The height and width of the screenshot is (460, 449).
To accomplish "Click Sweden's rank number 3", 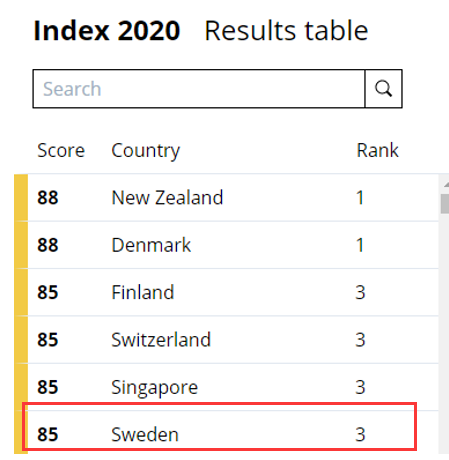I will (x=360, y=435).
